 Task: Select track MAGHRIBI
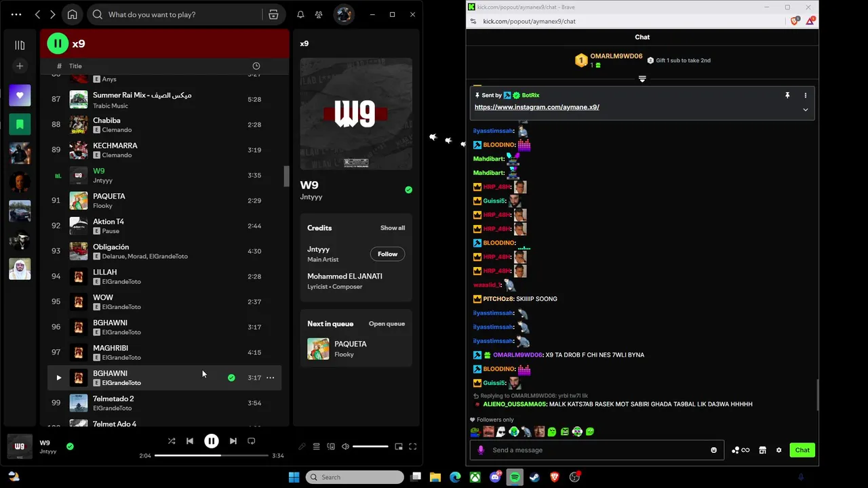(165, 352)
